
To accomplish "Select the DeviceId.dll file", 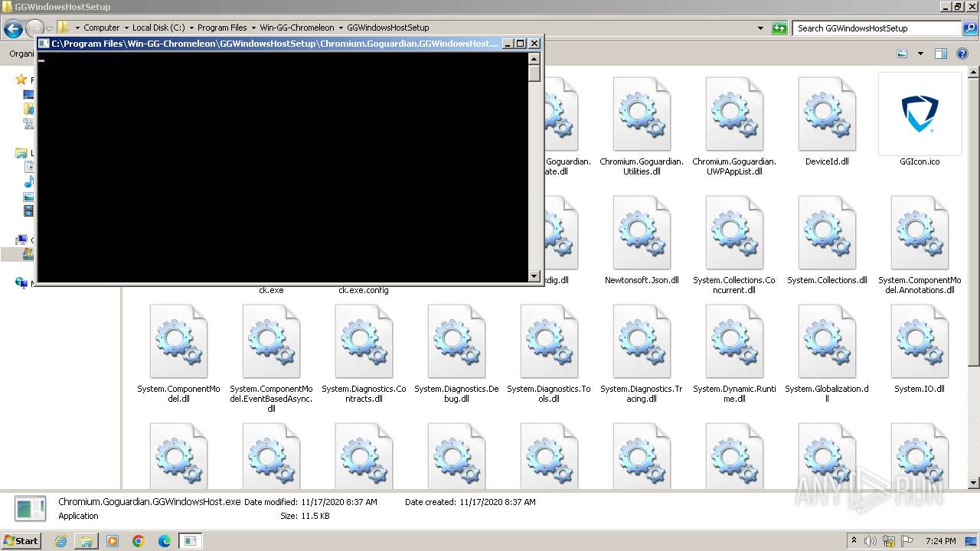I will point(827,122).
